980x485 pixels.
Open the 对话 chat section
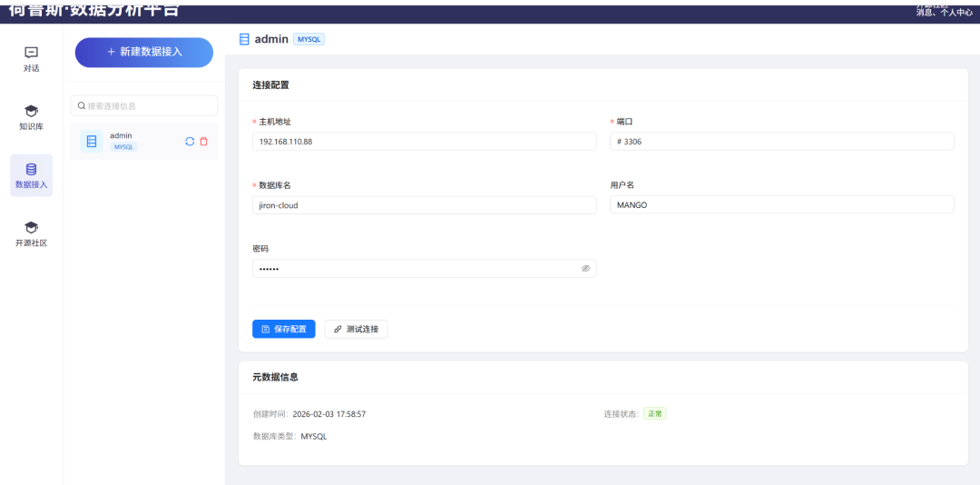[31, 59]
